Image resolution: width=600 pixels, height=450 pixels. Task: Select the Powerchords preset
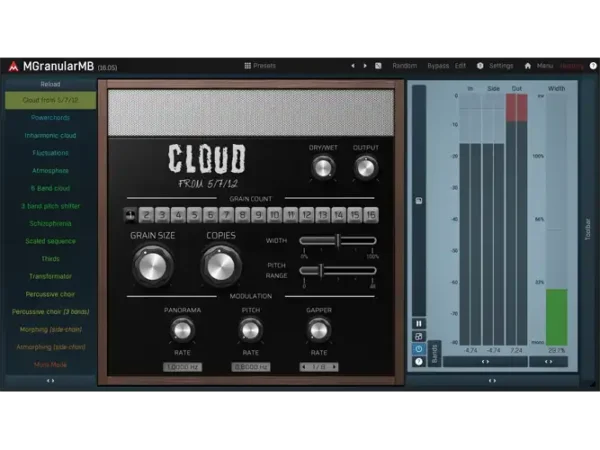coord(51,118)
